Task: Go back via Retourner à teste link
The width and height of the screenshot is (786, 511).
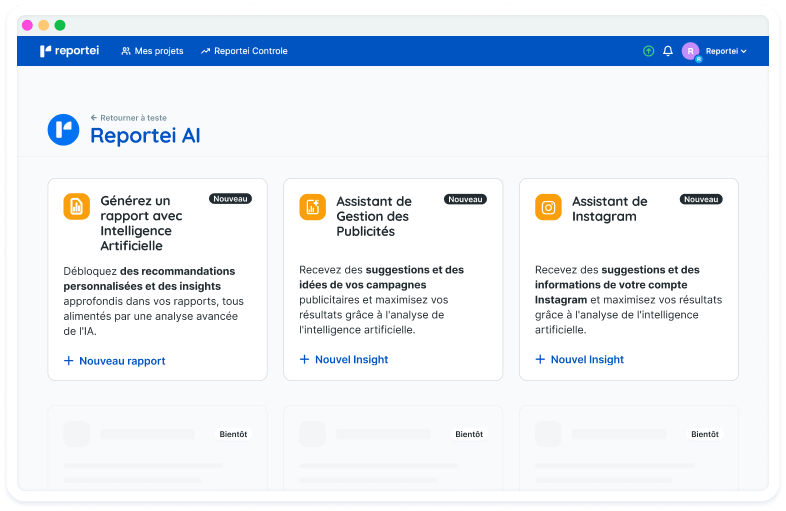Action: tap(129, 118)
